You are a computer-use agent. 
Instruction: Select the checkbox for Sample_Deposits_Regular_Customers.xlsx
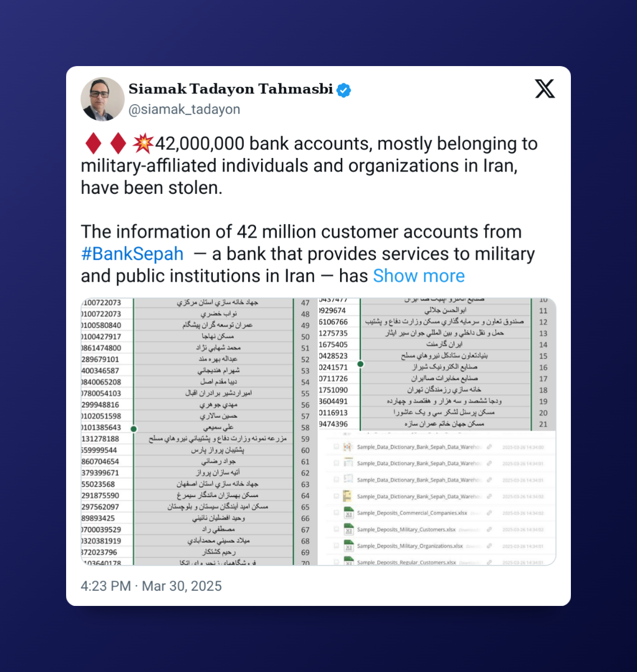coord(336,562)
